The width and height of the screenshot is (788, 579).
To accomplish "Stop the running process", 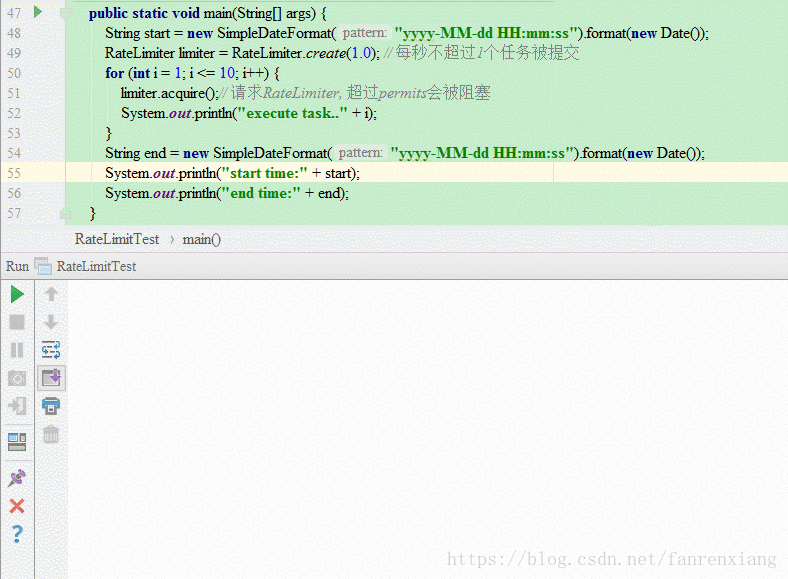I will [17, 322].
